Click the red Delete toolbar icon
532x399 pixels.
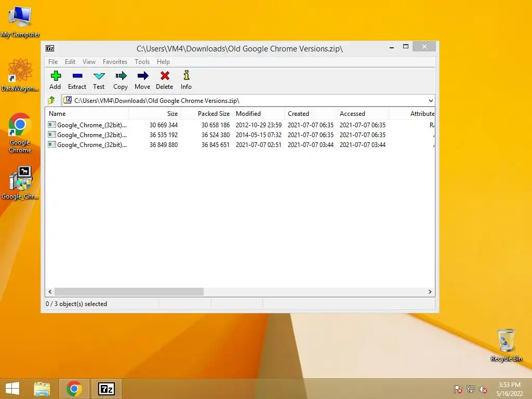tap(165, 76)
